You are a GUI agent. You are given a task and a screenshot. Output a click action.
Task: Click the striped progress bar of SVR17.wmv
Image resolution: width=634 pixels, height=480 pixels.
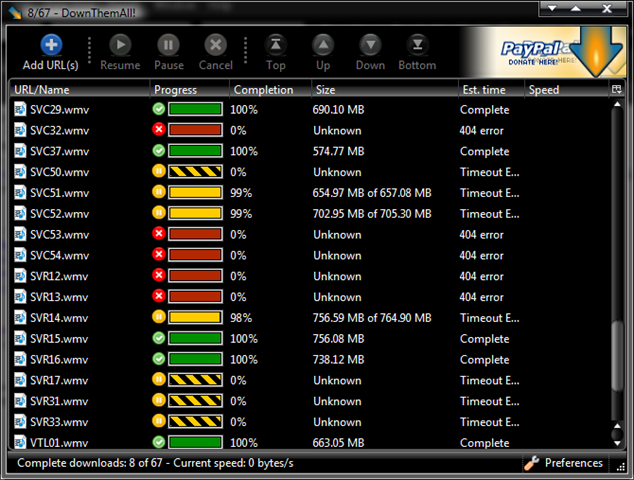coord(195,380)
